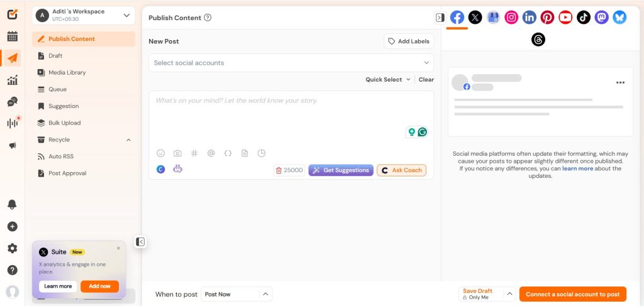
Task: Click the Ask Coach button
Action: coord(402,170)
